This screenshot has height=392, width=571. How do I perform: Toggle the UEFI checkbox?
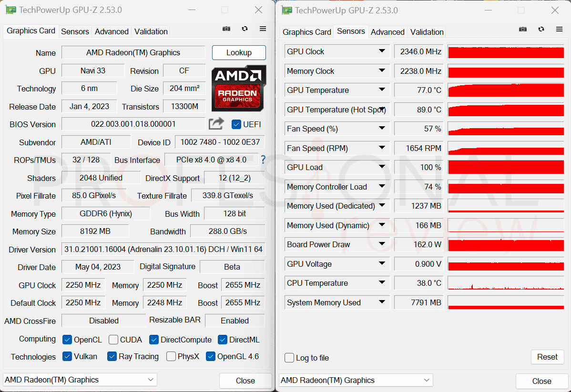point(236,124)
